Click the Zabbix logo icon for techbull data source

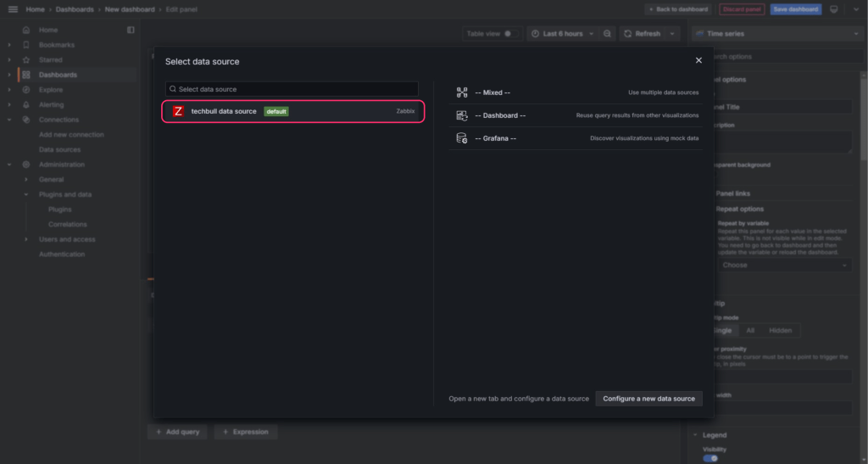pyautogui.click(x=178, y=111)
